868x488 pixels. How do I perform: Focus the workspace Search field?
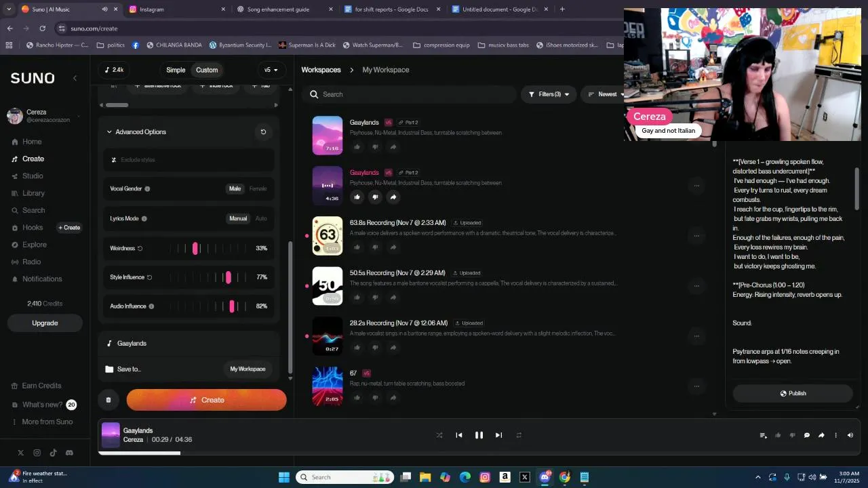[409, 94]
